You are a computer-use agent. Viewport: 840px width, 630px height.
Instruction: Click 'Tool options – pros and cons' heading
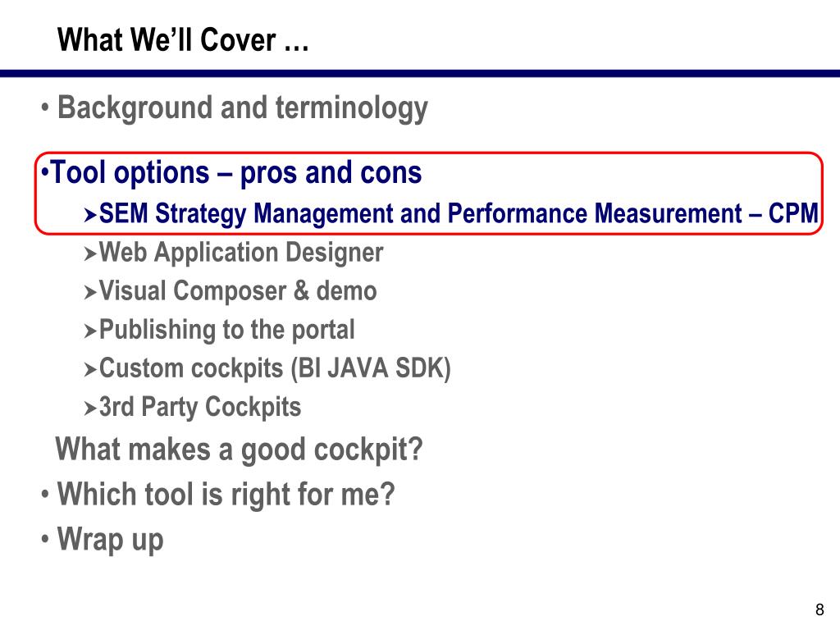[236, 173]
